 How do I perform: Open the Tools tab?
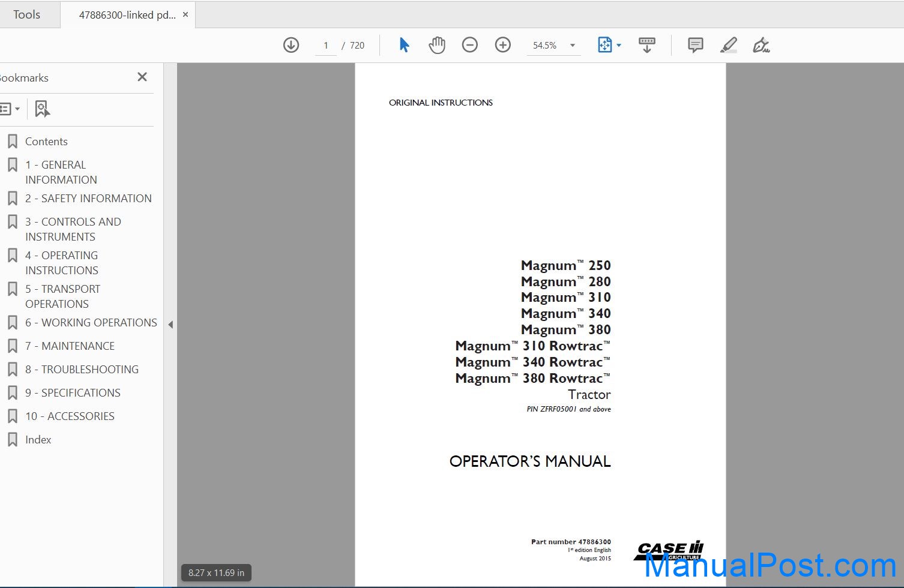click(27, 14)
